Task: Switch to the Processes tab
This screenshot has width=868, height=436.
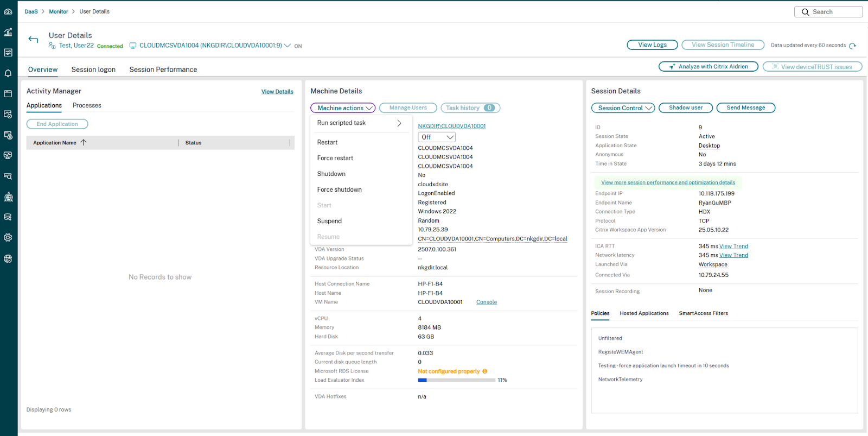Action: 87,105
